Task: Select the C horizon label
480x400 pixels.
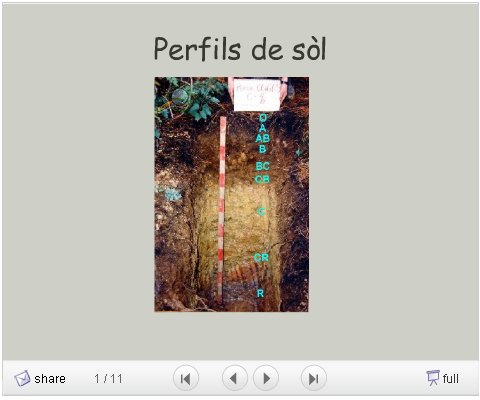Action: pos(261,211)
